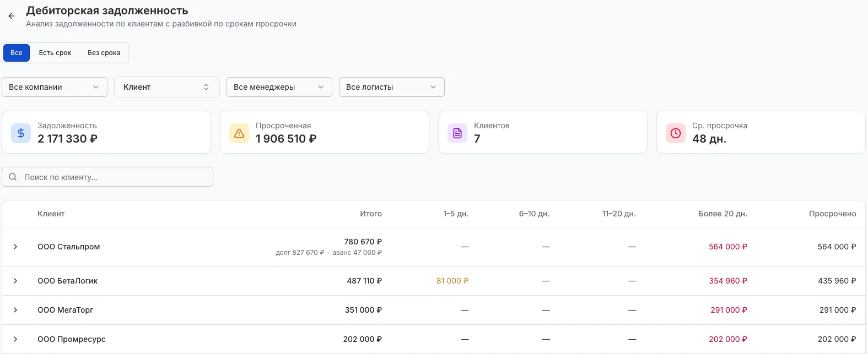Image resolution: width=868 pixels, height=354 pixels.
Task: Click the Просрочено column header
Action: click(833, 214)
